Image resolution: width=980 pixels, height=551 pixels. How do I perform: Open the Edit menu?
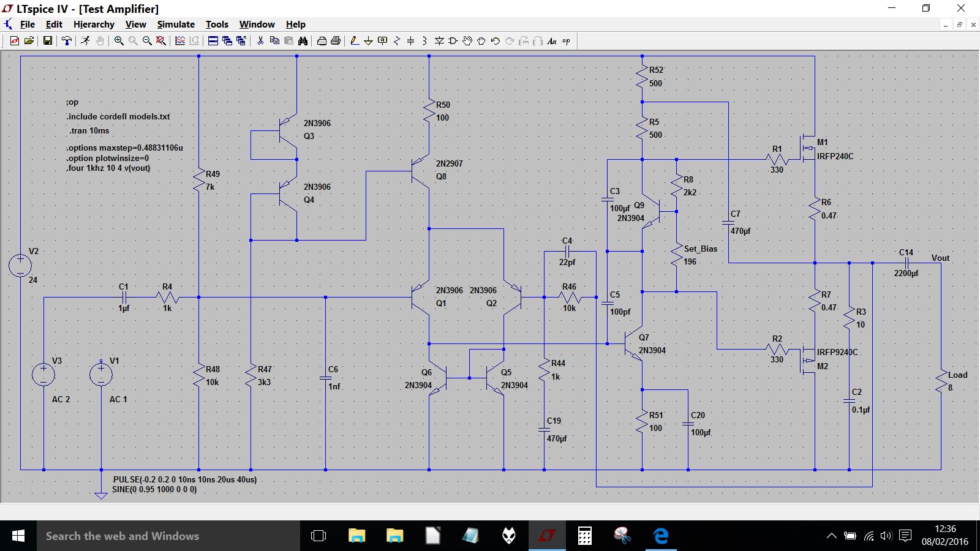(x=54, y=24)
